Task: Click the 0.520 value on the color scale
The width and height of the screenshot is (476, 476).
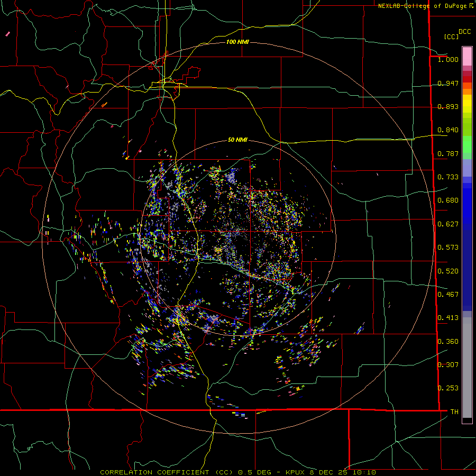Action: (448, 271)
